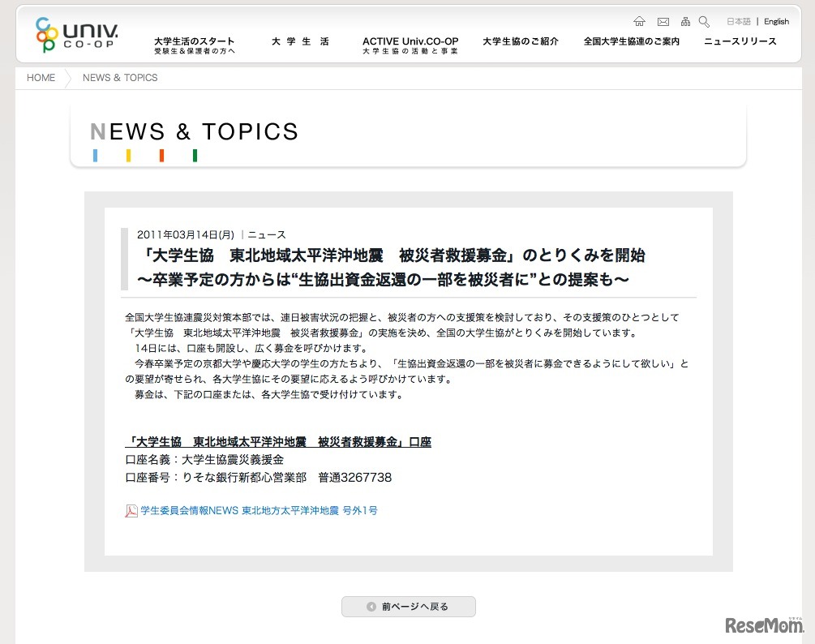Select the 大学生活 navigation item
Image resolution: width=815 pixels, height=644 pixels.
point(300,40)
